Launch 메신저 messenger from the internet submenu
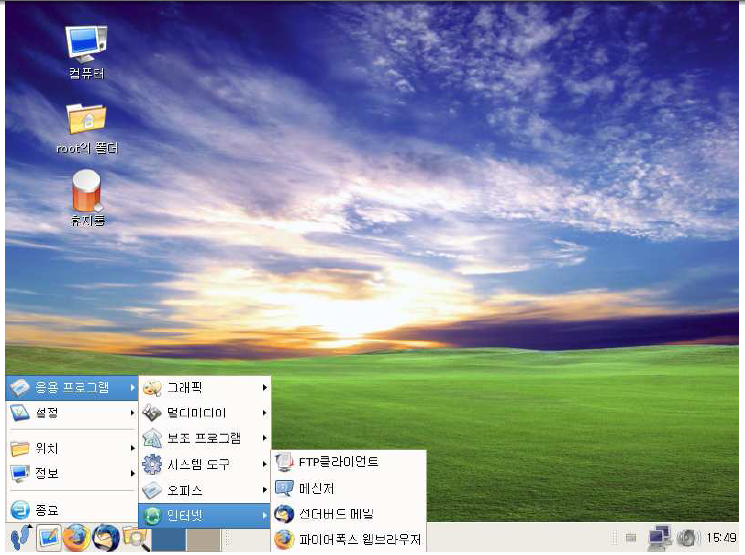Screen dimensions: 745x555 coord(349,488)
